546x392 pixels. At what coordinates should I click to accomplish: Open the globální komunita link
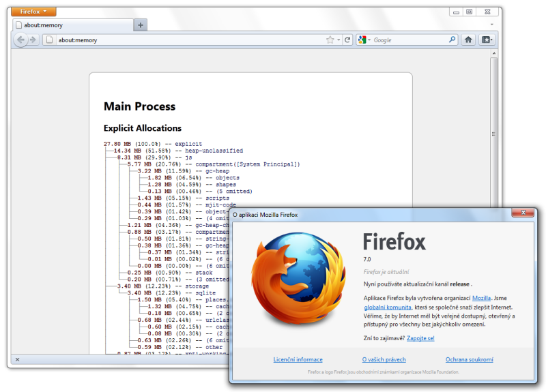click(387, 307)
